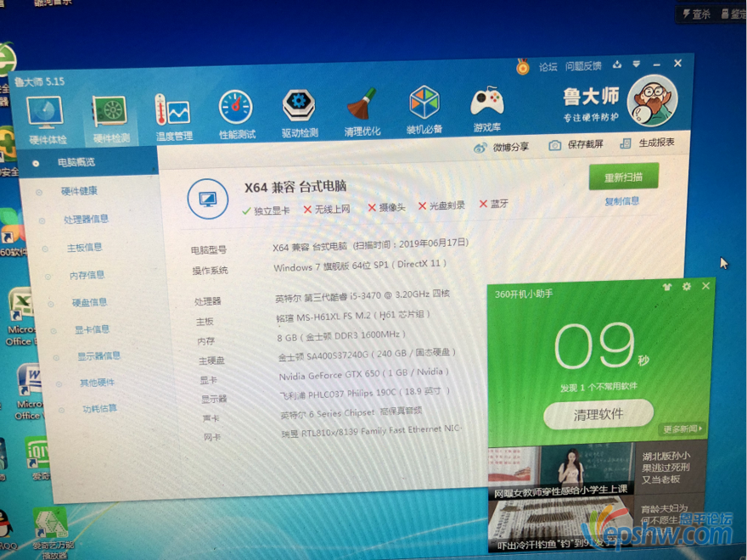Open the 游戏库 game library
This screenshot has height=560, width=747.
487,109
